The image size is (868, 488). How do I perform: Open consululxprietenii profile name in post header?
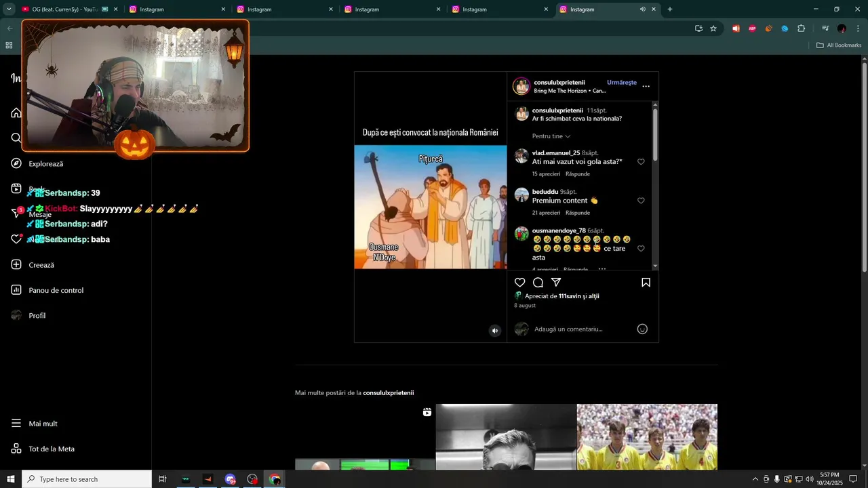[x=559, y=83]
